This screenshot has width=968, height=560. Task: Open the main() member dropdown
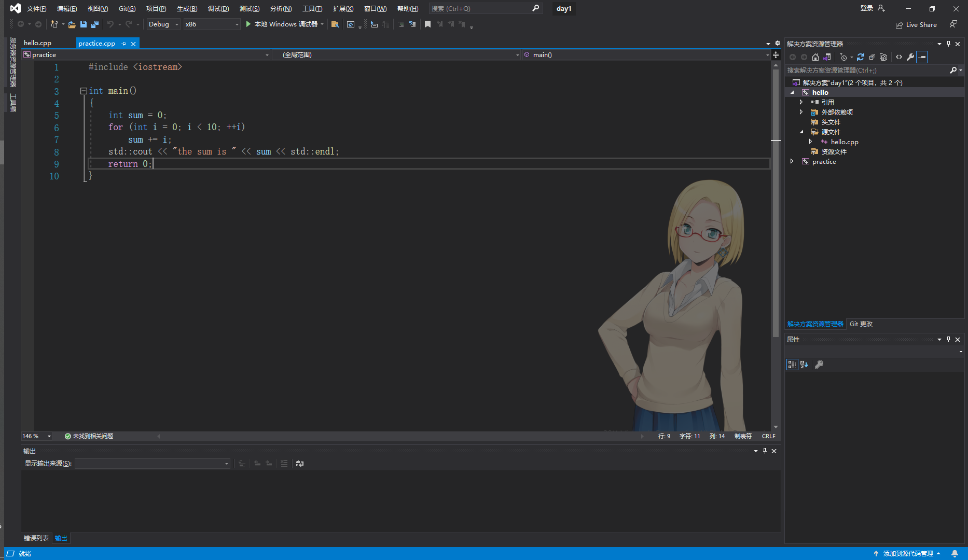click(x=646, y=55)
